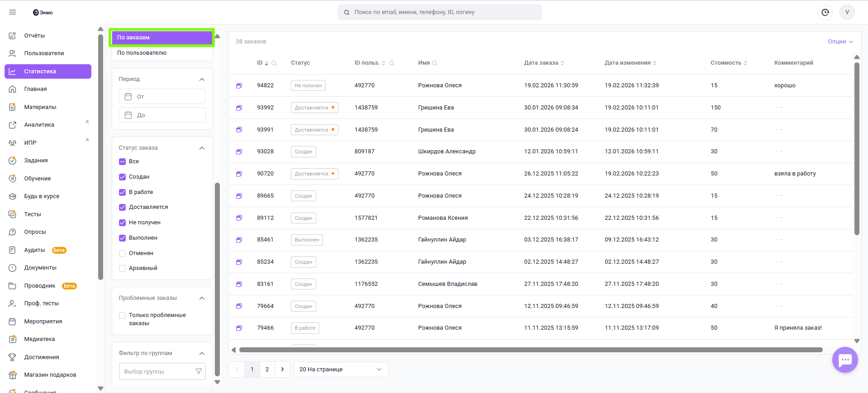Check Только проблемные заказы checkbox
Viewport: 868px width, 393px height.
pos(122,315)
